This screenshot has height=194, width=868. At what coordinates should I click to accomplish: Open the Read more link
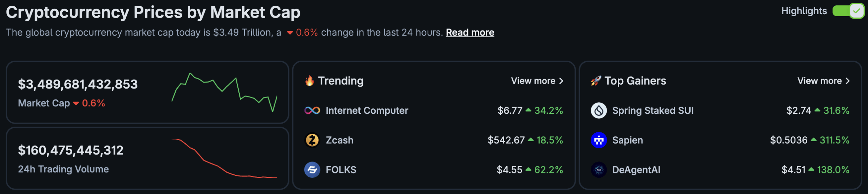coord(470,33)
